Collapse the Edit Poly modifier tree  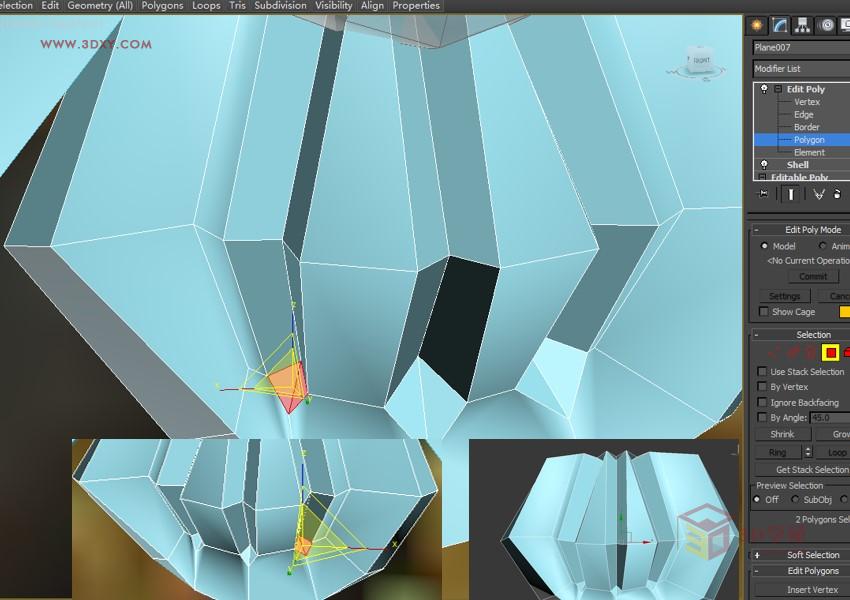[x=776, y=89]
